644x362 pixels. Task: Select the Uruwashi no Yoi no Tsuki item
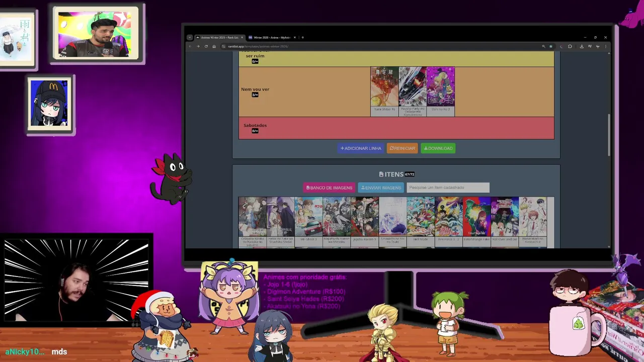392,221
